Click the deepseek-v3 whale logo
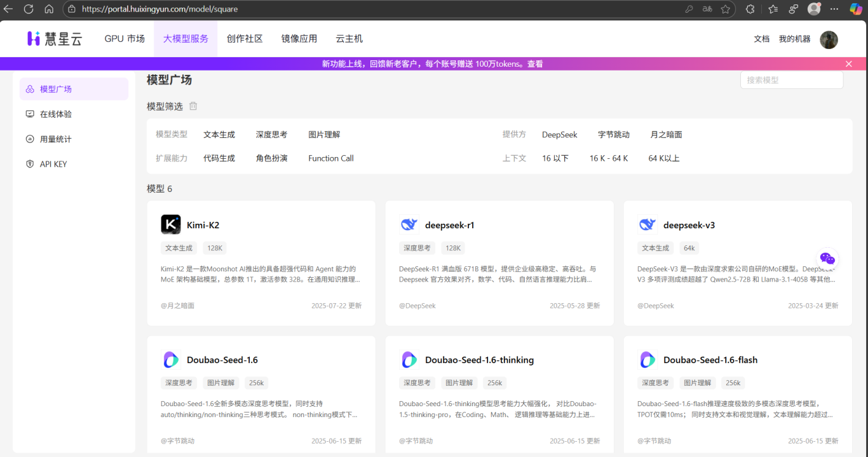868x457 pixels. click(648, 224)
